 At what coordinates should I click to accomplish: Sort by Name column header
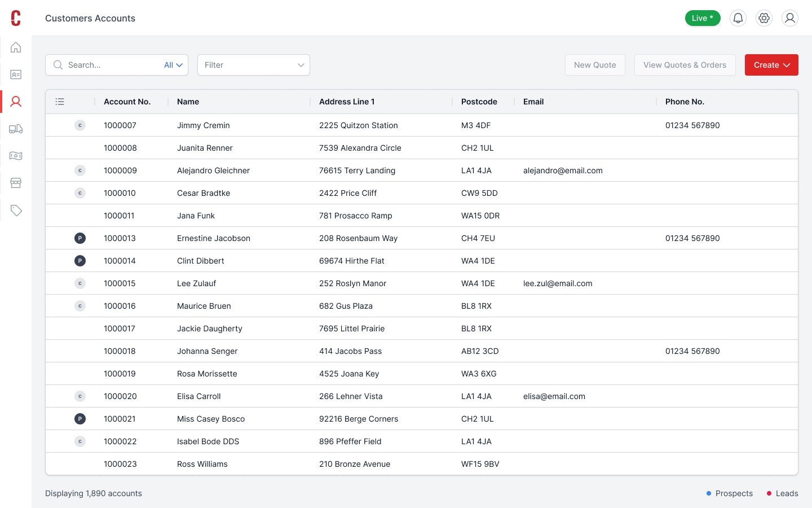coord(188,102)
